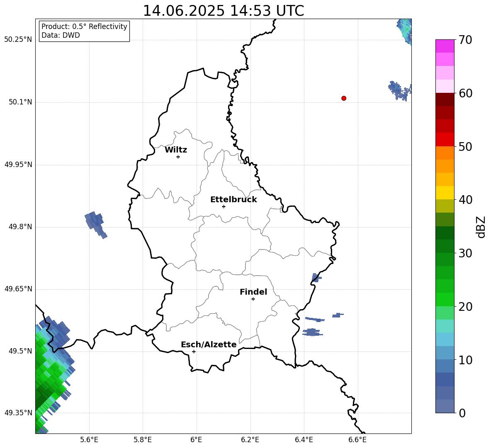Click the 6.6°E longitude label
Viewport: 491px width, 448px height.
click(357, 440)
